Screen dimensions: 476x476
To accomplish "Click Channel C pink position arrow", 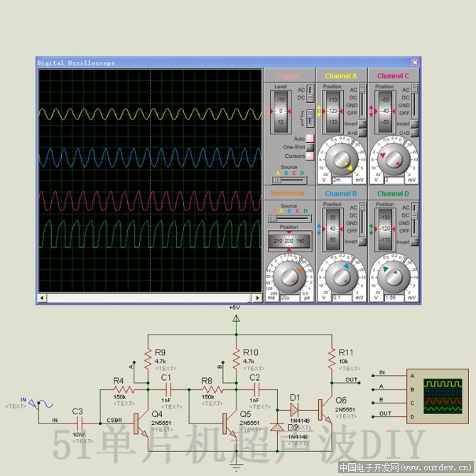I will pyautogui.click(x=371, y=111).
